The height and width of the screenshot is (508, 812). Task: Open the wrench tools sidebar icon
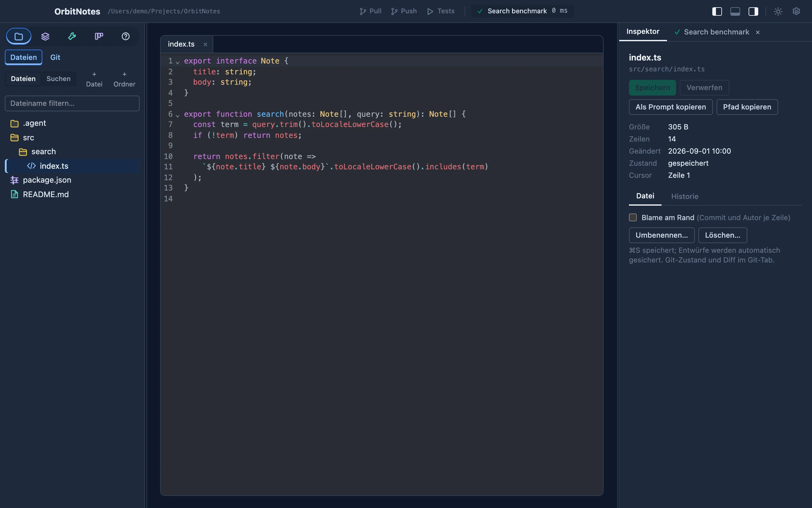[x=72, y=36]
